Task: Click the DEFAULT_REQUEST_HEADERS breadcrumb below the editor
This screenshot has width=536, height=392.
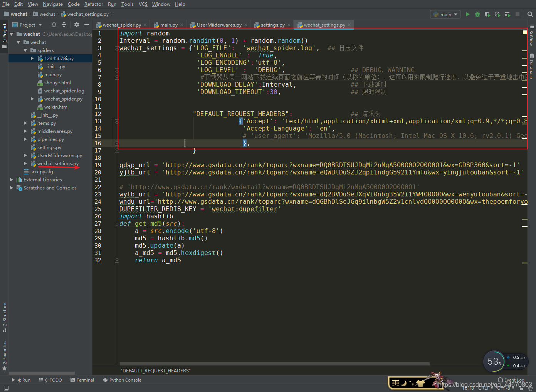Action: tap(156, 371)
